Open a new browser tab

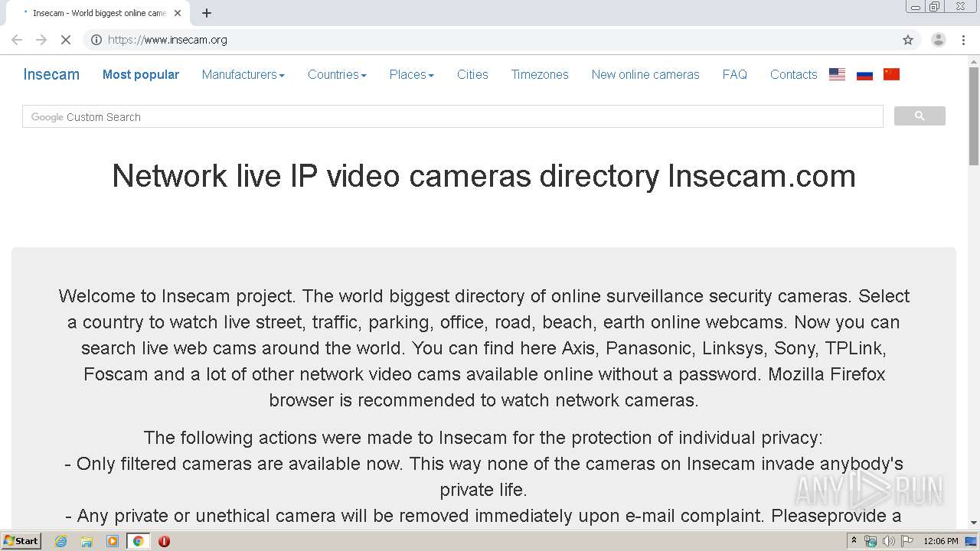pos(207,13)
